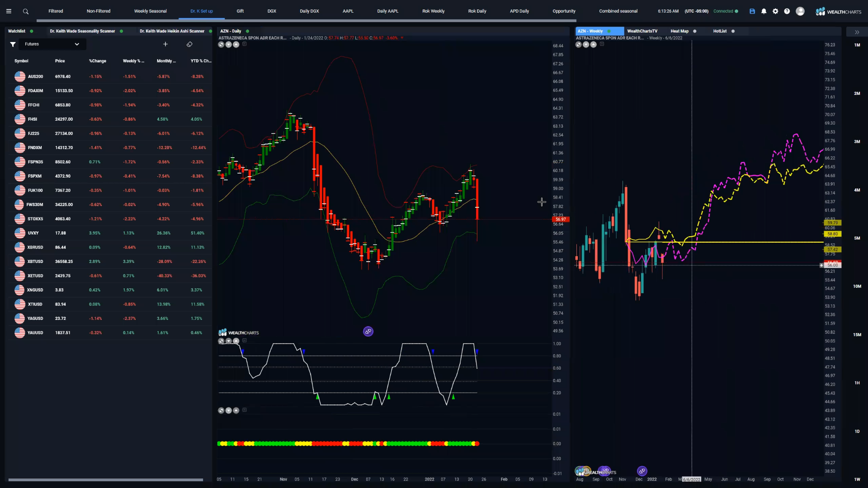
Task: Expand the AZN daily chart pane with the resize icon
Action: [x=221, y=44]
